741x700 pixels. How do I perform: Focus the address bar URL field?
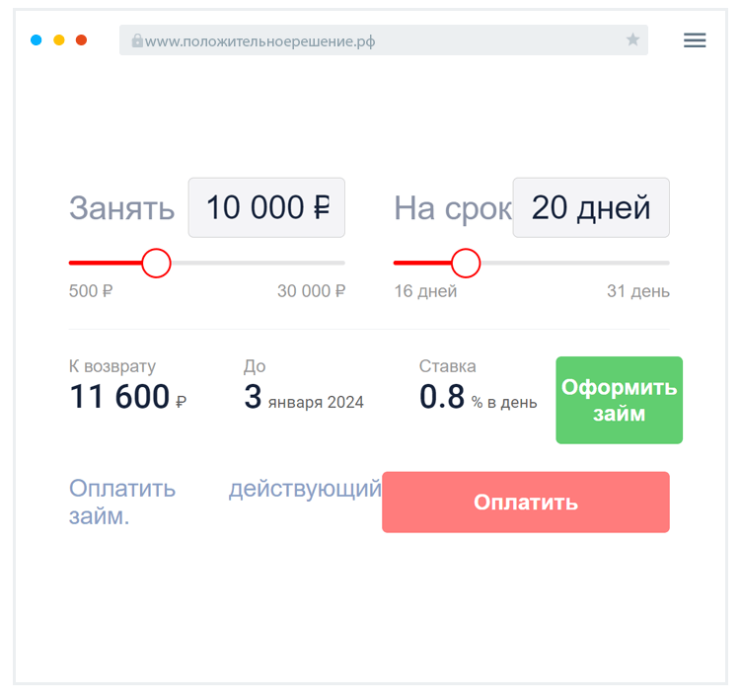(x=383, y=40)
